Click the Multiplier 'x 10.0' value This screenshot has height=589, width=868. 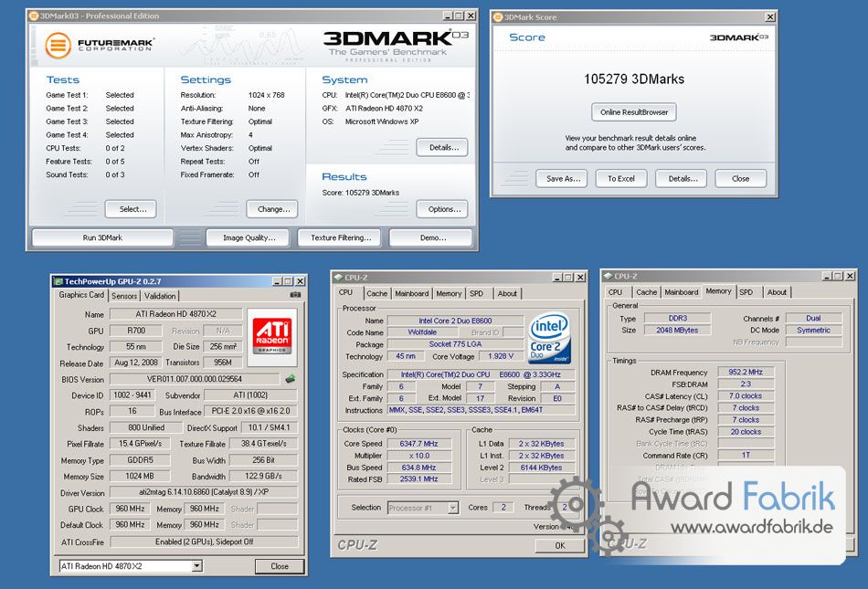tap(419, 455)
